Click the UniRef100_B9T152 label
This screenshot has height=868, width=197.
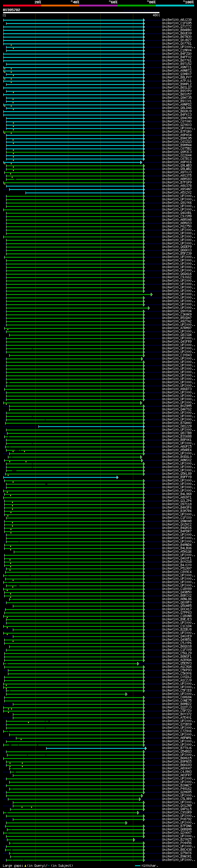(177, 64)
